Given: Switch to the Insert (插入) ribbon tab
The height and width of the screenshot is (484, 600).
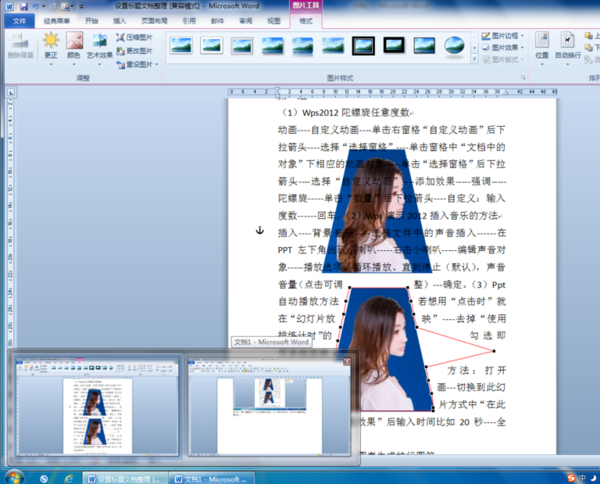Looking at the screenshot, I should [x=120, y=19].
